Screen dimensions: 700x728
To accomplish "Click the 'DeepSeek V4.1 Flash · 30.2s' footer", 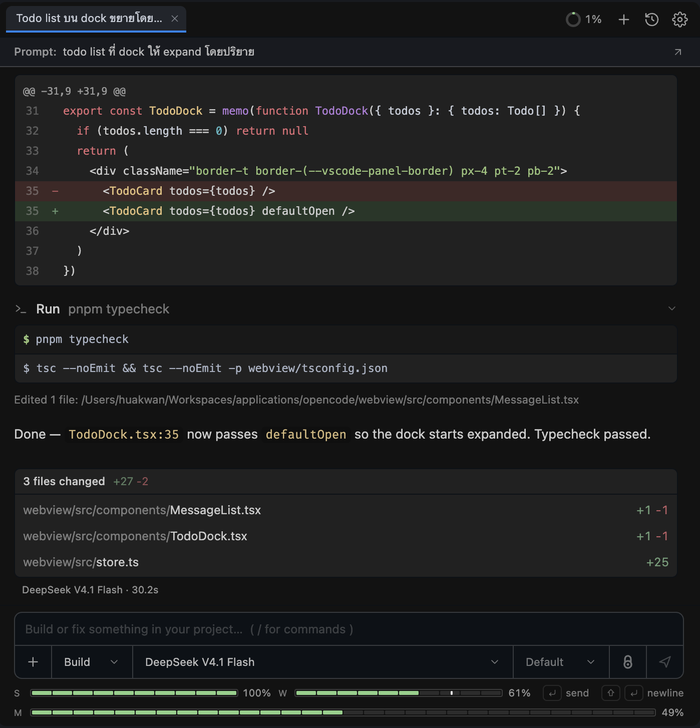I will click(90, 590).
